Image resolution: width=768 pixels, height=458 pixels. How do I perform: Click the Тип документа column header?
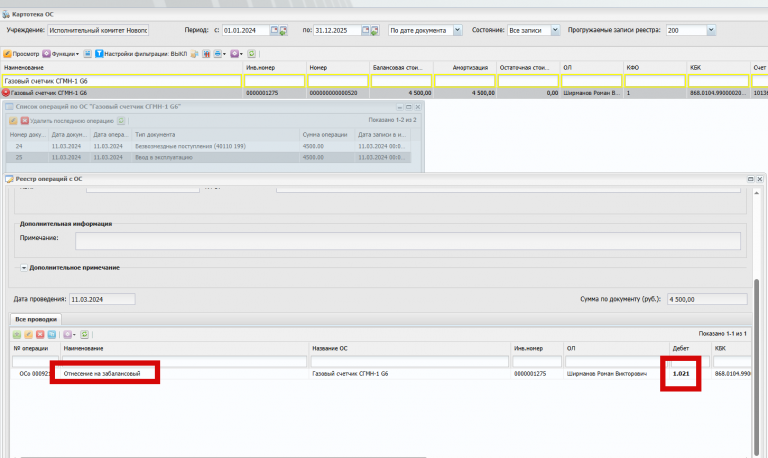coord(215,134)
